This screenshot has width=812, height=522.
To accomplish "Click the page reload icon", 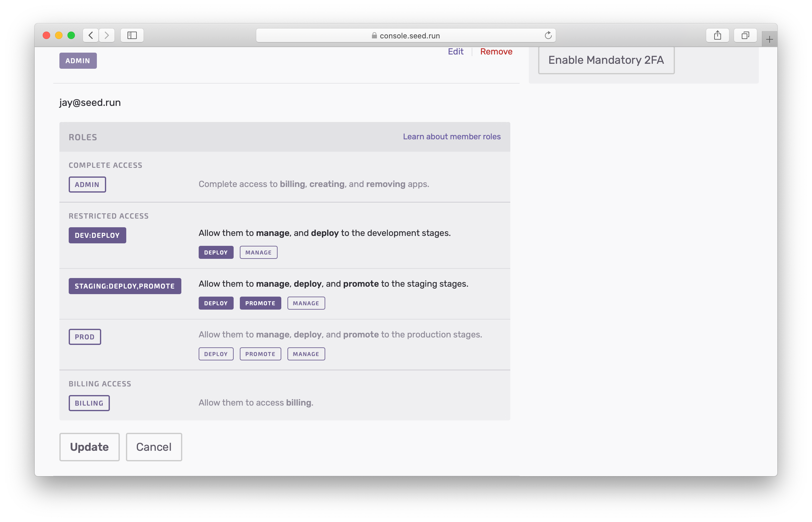I will click(548, 35).
